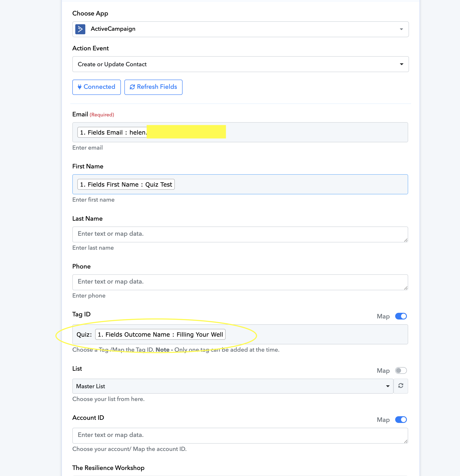This screenshot has height=476, width=460.
Task: Click the Phone text field
Action: point(240,282)
